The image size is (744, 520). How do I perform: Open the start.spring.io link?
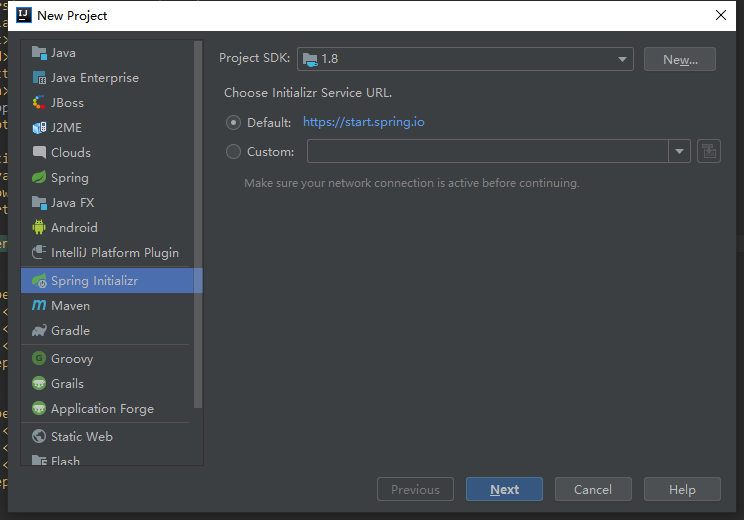pos(363,122)
